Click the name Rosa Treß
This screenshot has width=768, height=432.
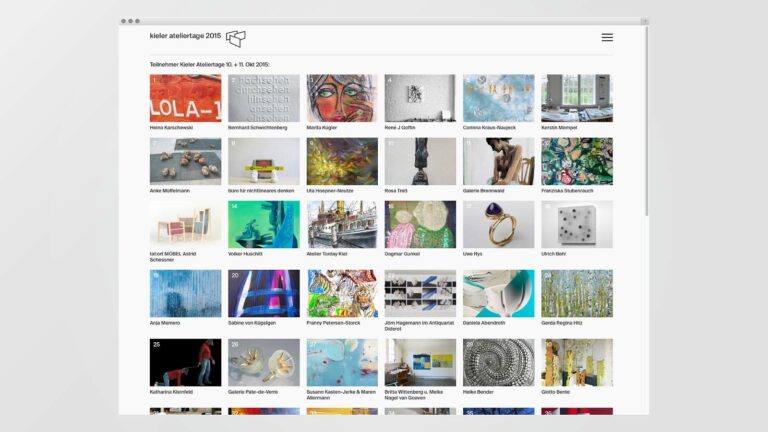tap(396, 191)
